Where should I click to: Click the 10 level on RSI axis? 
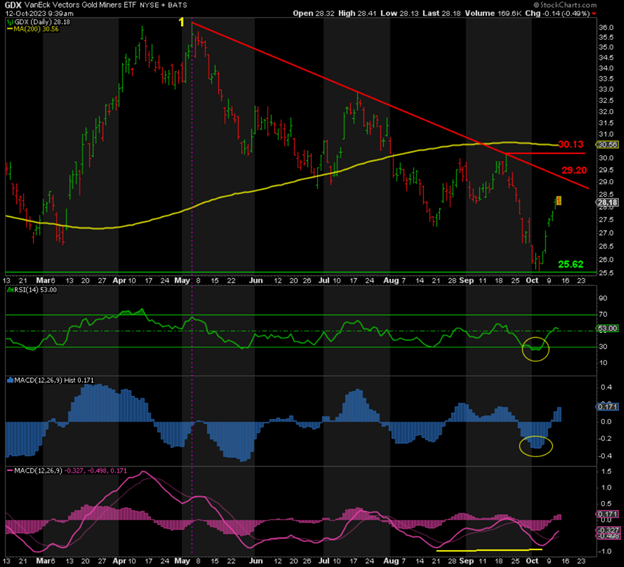[x=603, y=362]
